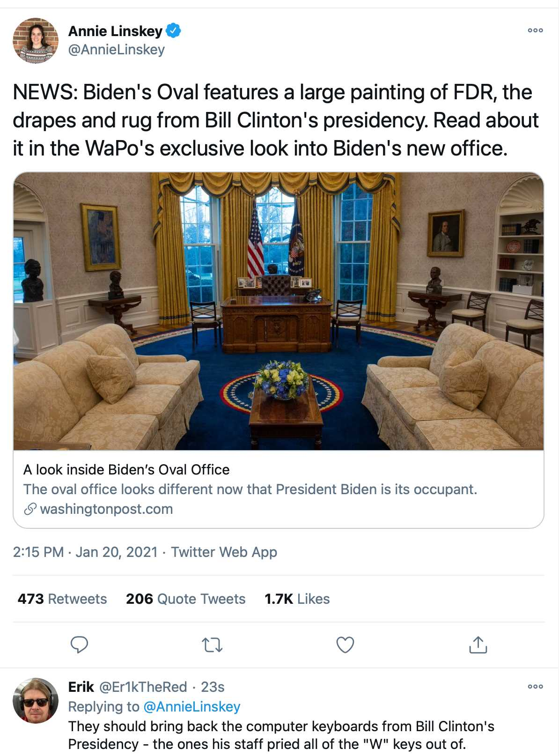Open the Oval Office photo card
Viewport: 559px width, 756px height.
279,311
